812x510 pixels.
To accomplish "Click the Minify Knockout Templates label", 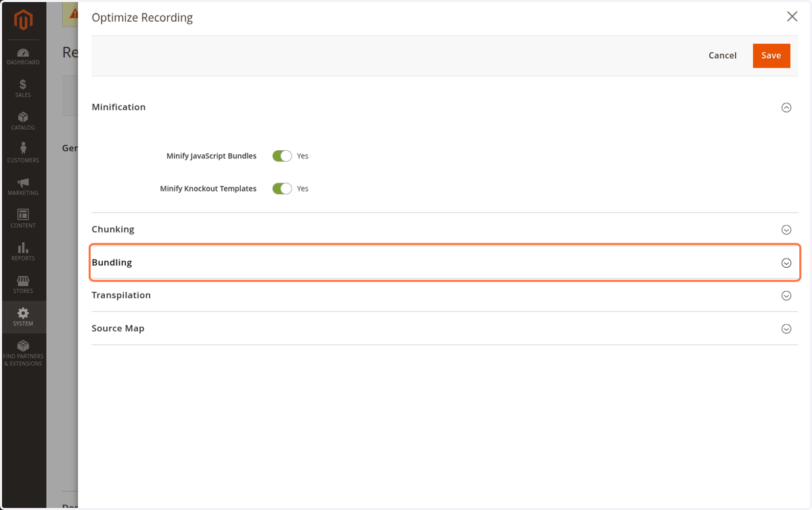I will pyautogui.click(x=208, y=189).
